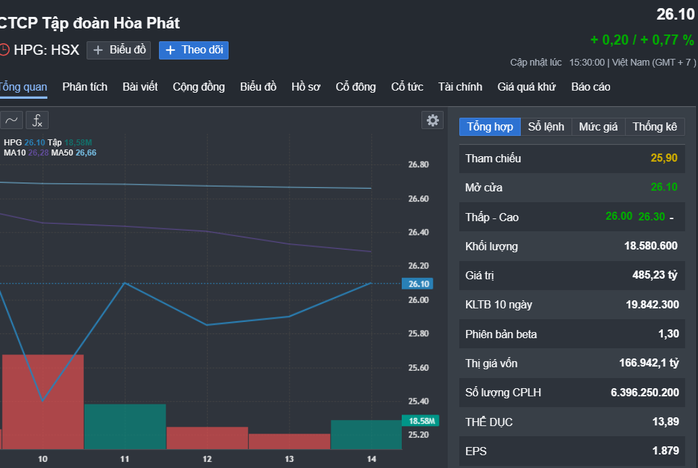Click the Số lượng CPLH value 6.396.250.200

click(x=645, y=392)
